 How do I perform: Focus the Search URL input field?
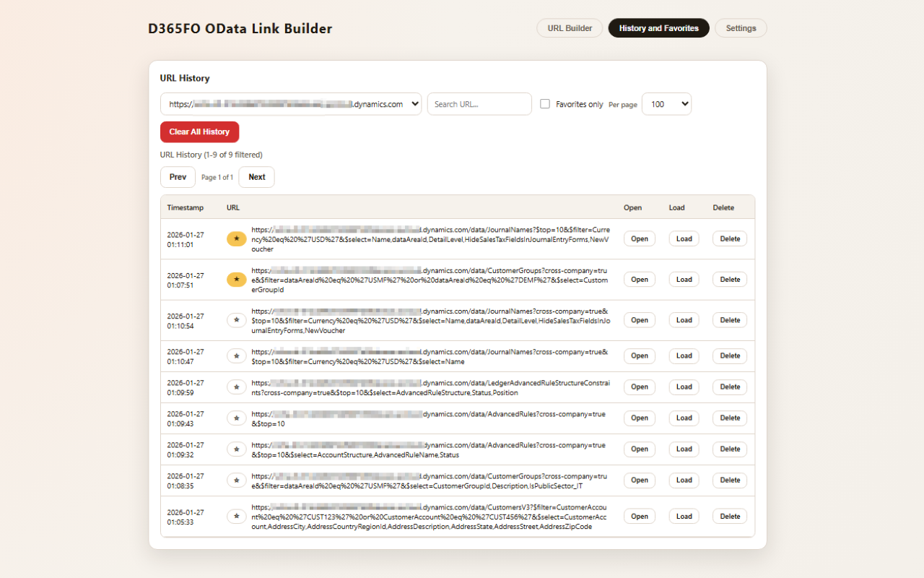pyautogui.click(x=479, y=104)
